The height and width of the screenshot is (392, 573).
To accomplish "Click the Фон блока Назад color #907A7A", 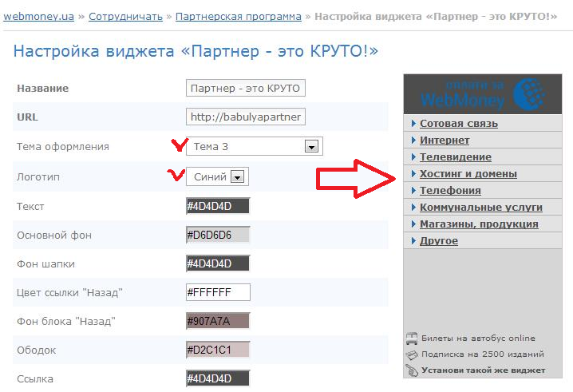I will (x=218, y=322).
